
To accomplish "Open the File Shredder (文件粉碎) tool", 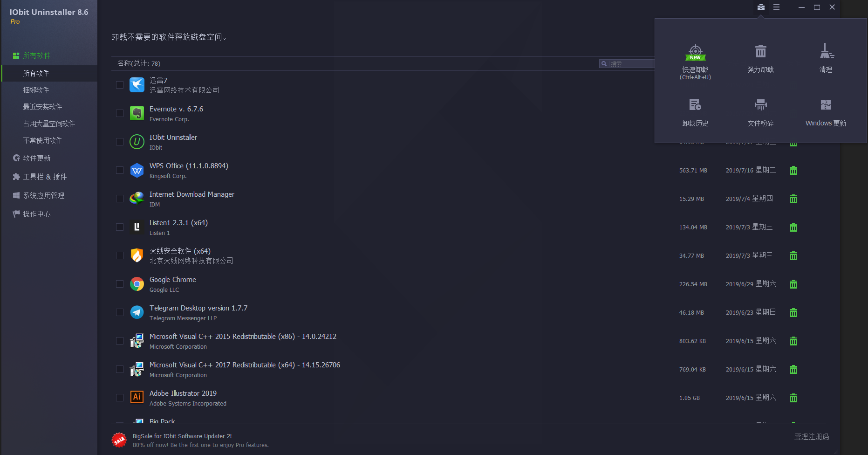I will coord(760,112).
